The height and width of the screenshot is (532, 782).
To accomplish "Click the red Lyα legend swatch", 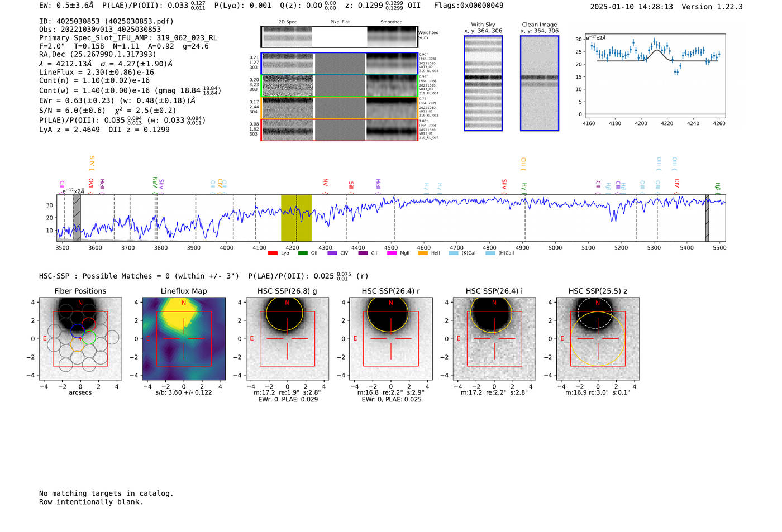I will click(273, 253).
